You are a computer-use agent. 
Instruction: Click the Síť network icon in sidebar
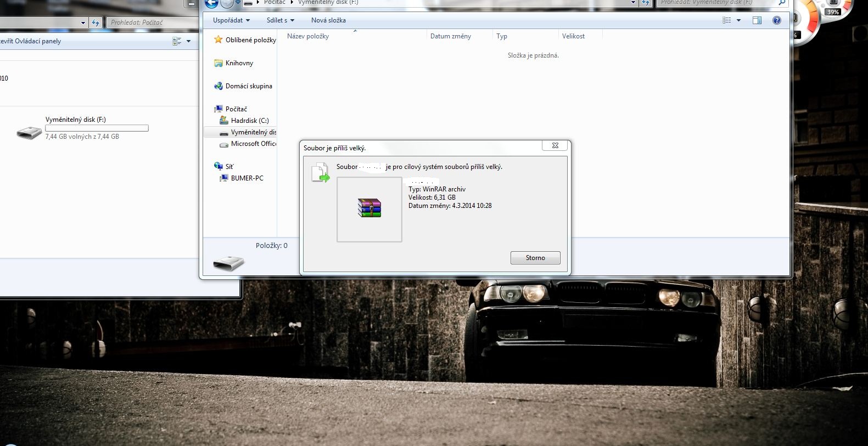219,166
